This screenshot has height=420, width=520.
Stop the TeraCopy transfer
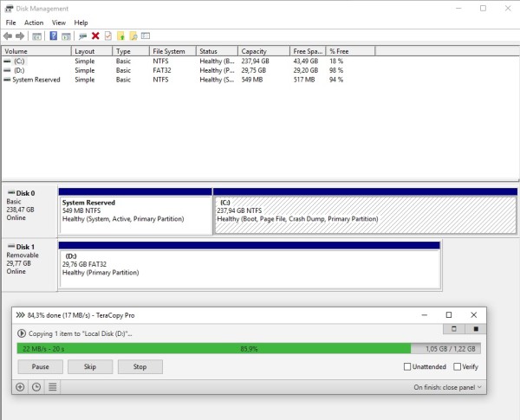point(140,366)
